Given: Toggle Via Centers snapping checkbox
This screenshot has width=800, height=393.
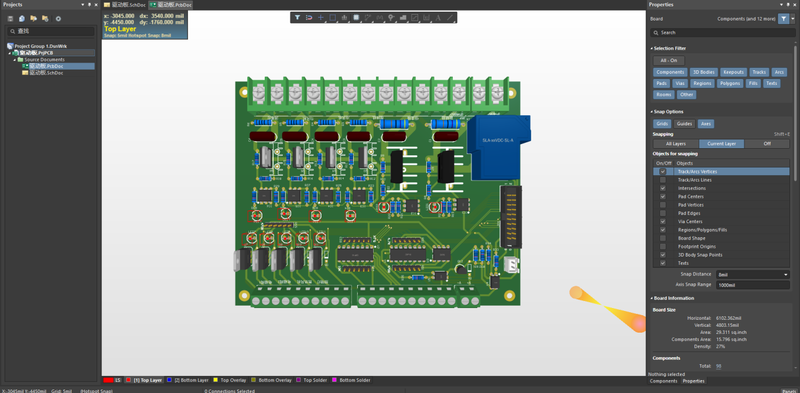Looking at the screenshot, I should (x=663, y=222).
